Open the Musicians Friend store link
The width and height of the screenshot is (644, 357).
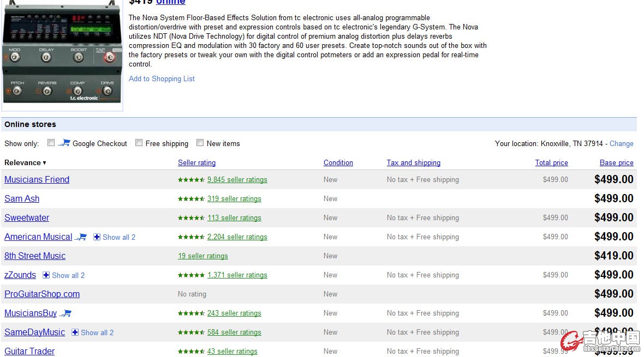tap(37, 179)
